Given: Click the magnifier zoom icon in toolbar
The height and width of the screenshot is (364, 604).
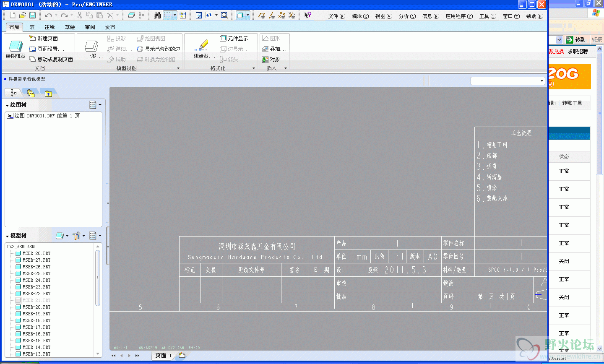Looking at the screenshot, I should coord(224,15).
